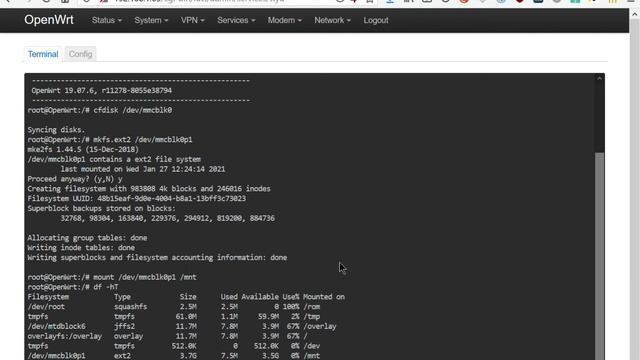Screen dimensions: 640x360
Task: Click the 'OpenWrt 19.07.6, r11278' version line
Action: click(102, 91)
